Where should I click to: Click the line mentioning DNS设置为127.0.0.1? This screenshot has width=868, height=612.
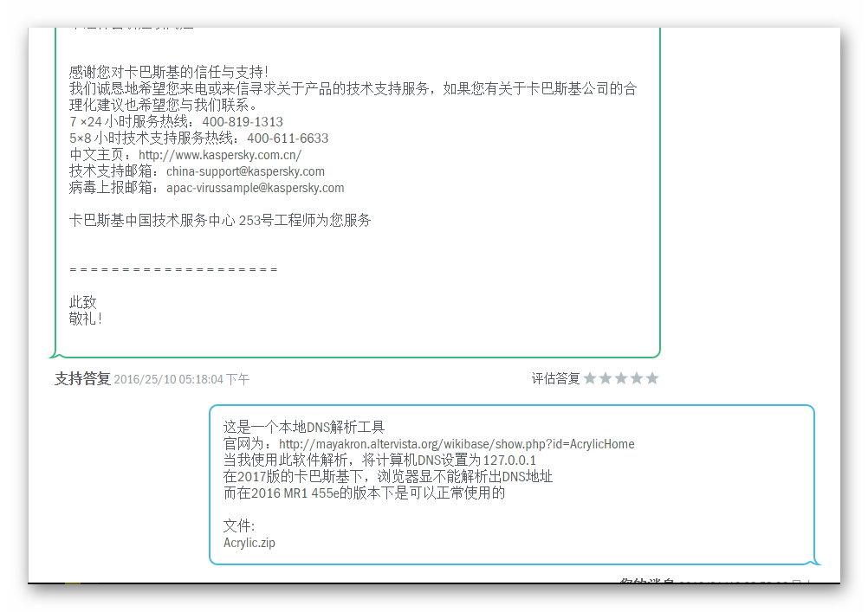pos(379,461)
